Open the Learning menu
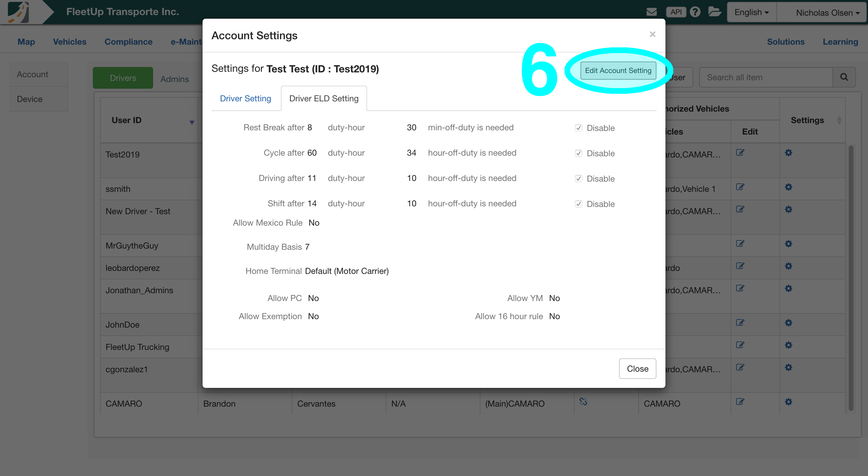868x476 pixels. tap(840, 42)
